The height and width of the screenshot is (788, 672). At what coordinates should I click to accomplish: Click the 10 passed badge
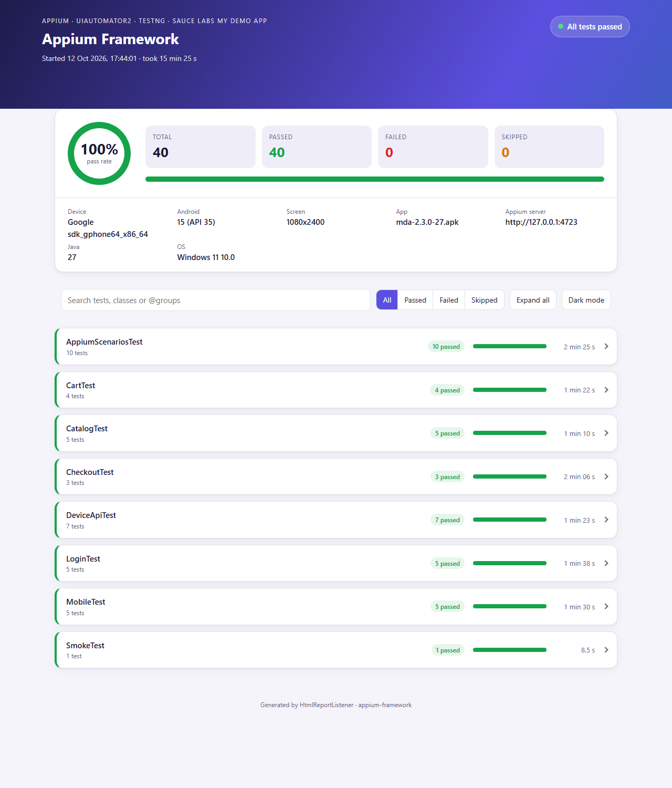(446, 347)
